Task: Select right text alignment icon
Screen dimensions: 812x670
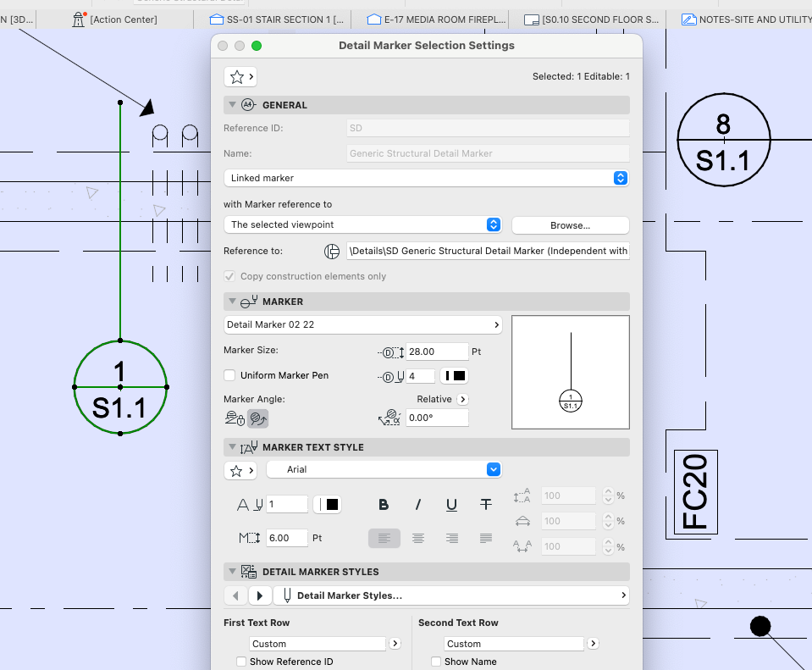Action: pyautogui.click(x=451, y=538)
